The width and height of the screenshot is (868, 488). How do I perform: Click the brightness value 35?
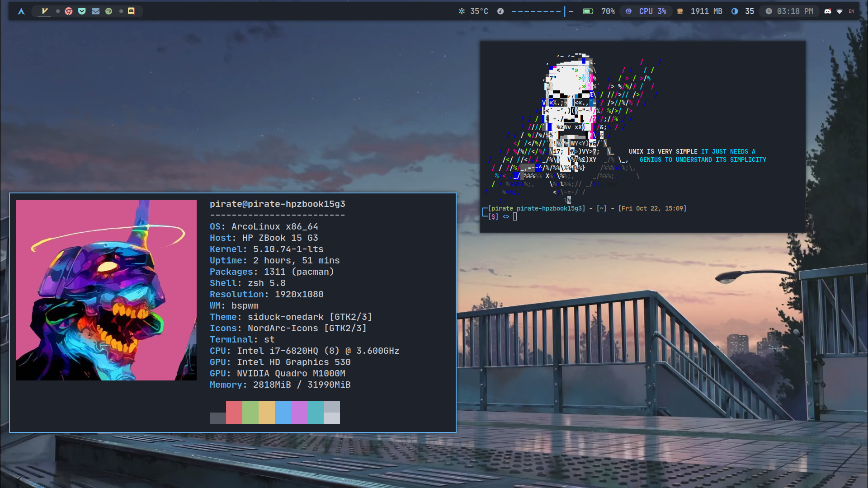click(x=750, y=11)
